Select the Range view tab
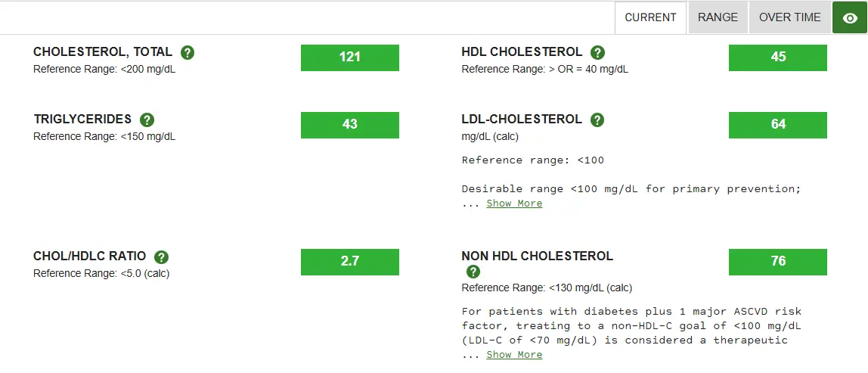868x373 pixels. coord(718,17)
